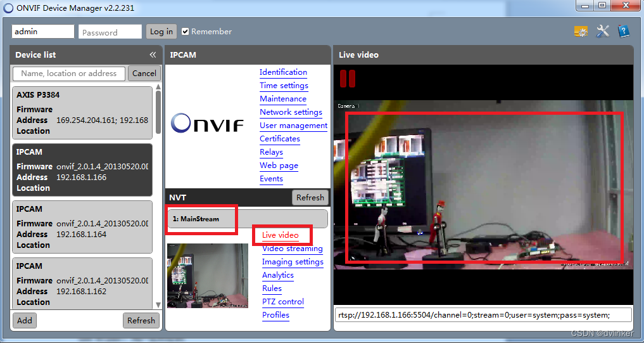Open the Events link
The width and height of the screenshot is (644, 343).
tap(271, 179)
